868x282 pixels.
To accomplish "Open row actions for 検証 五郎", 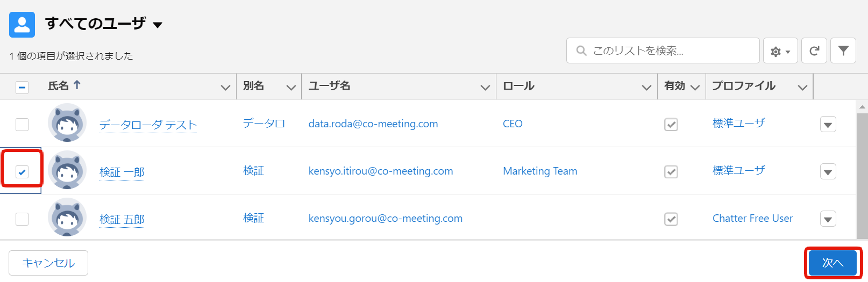I will click(x=828, y=219).
